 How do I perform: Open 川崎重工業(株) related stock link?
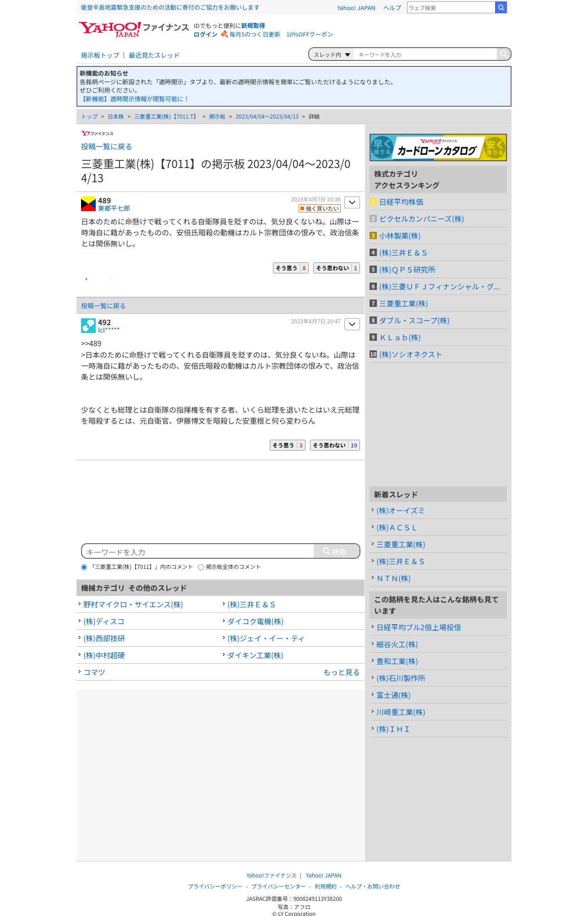(401, 712)
